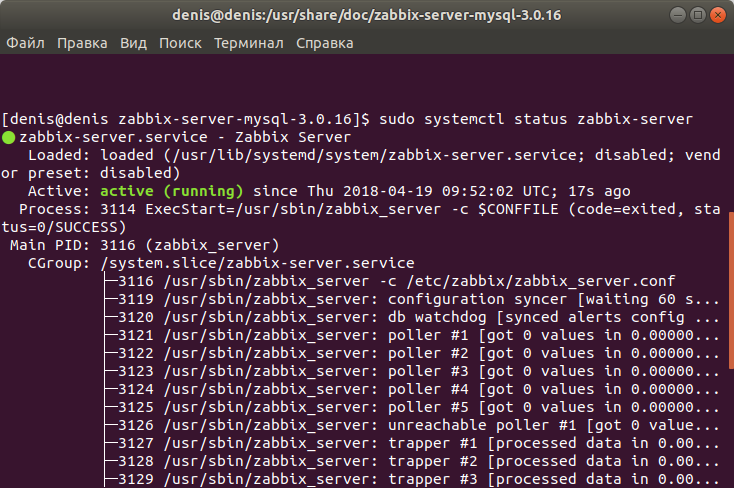Click the terminal vertical scrollbar thumb
The height and width of the screenshot is (488, 734).
731,290
